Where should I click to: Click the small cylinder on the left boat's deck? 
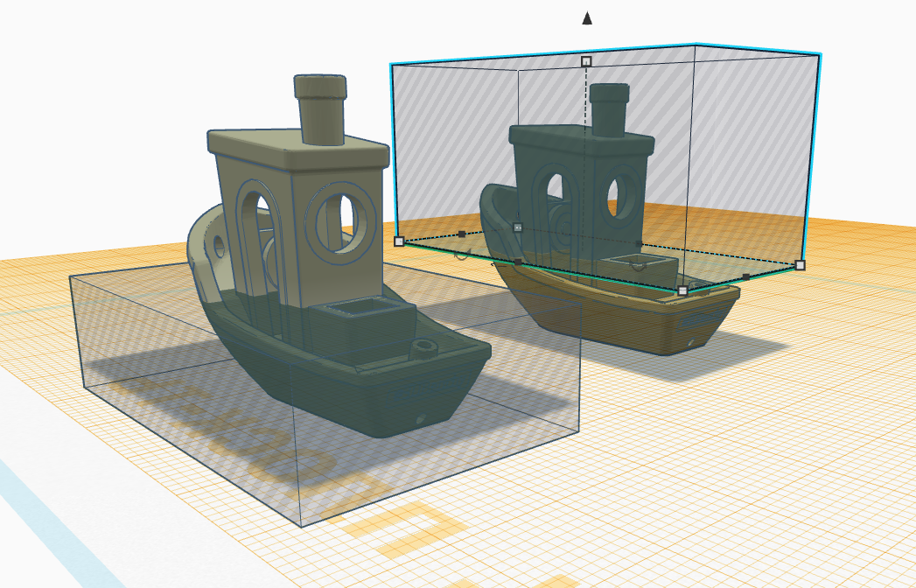pyautogui.click(x=424, y=347)
